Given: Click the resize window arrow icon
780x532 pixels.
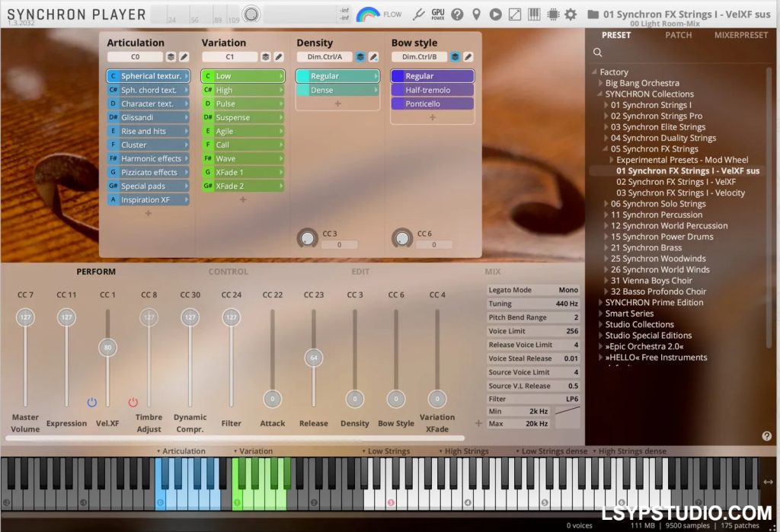Looking at the screenshot, I should [515, 14].
